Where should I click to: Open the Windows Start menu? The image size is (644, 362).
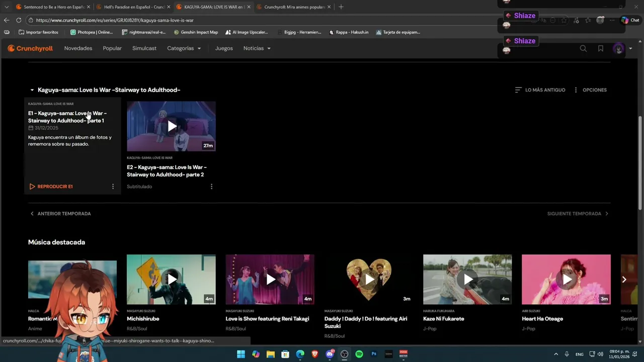tap(241, 354)
